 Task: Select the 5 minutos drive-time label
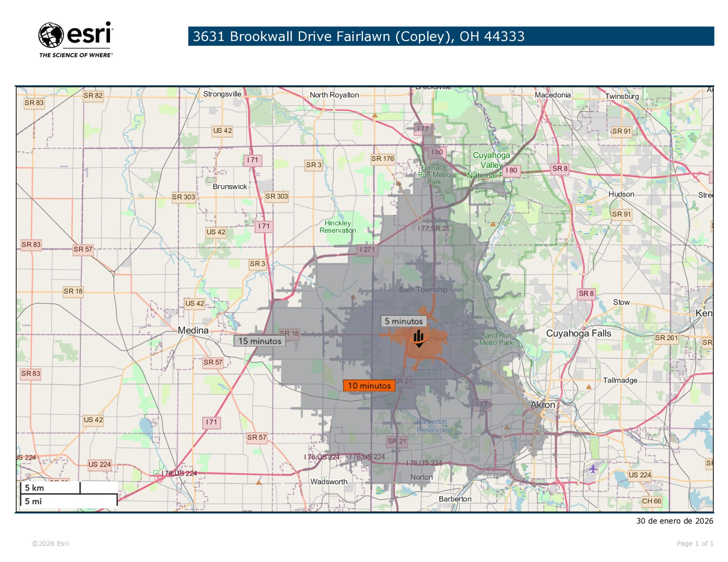point(403,321)
